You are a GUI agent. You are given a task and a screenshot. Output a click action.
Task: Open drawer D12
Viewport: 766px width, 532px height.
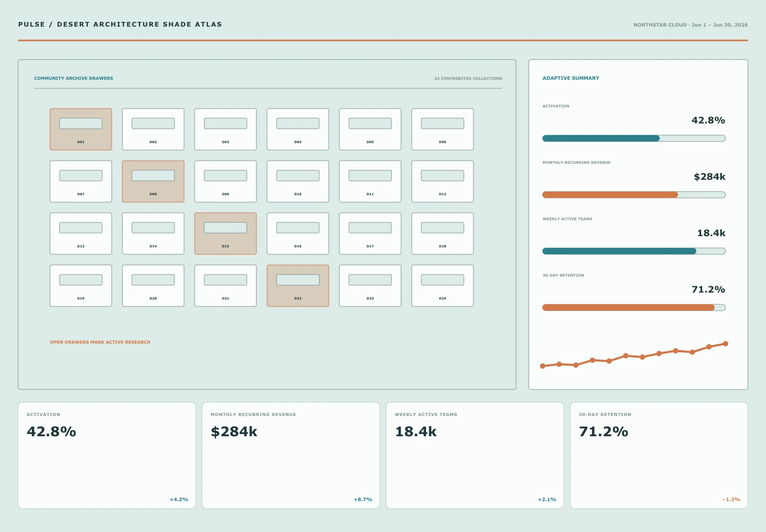coord(443,181)
